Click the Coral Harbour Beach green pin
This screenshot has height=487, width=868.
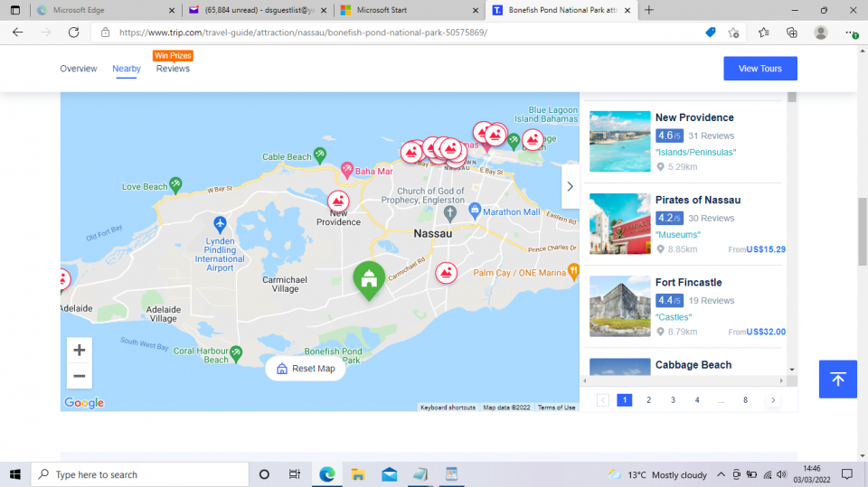click(x=236, y=353)
